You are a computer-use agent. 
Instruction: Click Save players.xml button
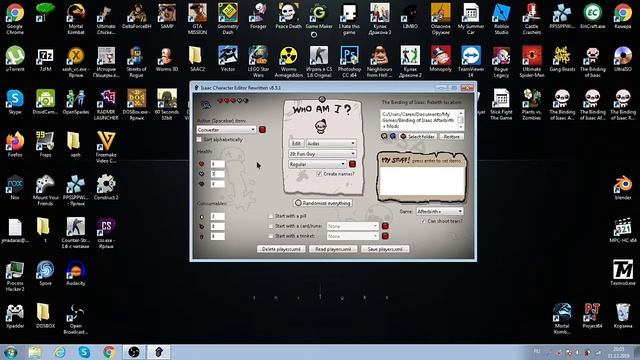[x=385, y=249]
